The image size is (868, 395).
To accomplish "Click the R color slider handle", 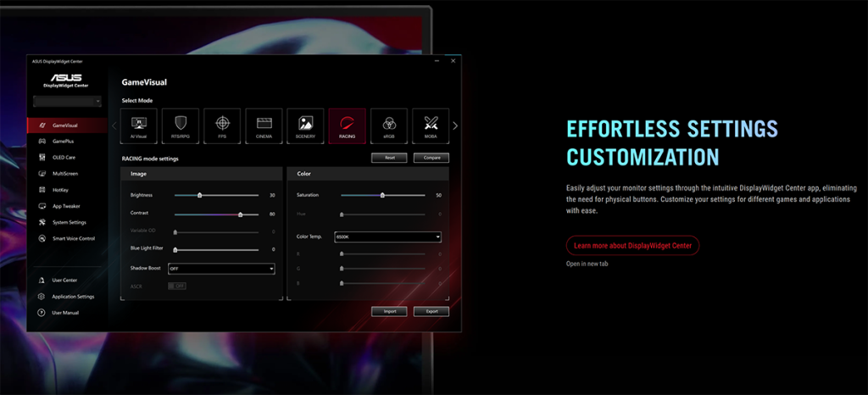I will (342, 254).
